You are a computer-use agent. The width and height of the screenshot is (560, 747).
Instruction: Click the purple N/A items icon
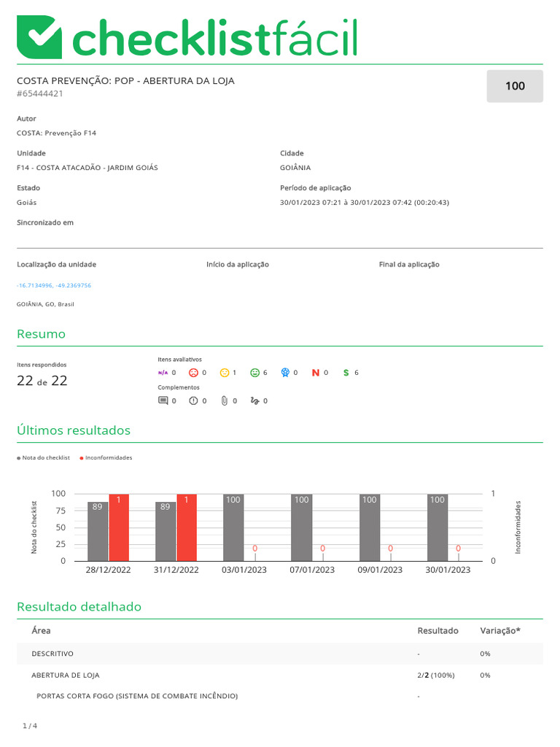click(x=163, y=373)
